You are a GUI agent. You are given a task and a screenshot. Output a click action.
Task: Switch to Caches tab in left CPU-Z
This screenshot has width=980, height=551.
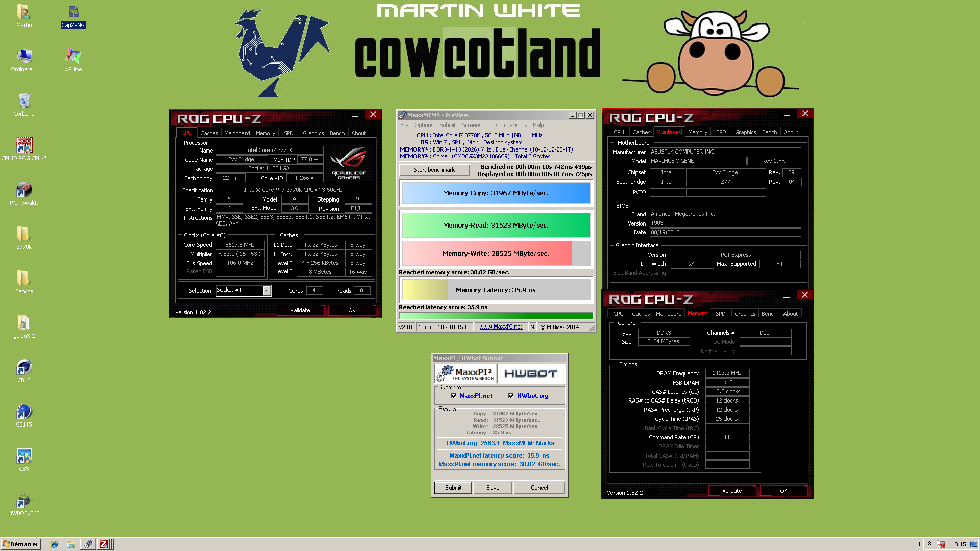pyautogui.click(x=209, y=133)
